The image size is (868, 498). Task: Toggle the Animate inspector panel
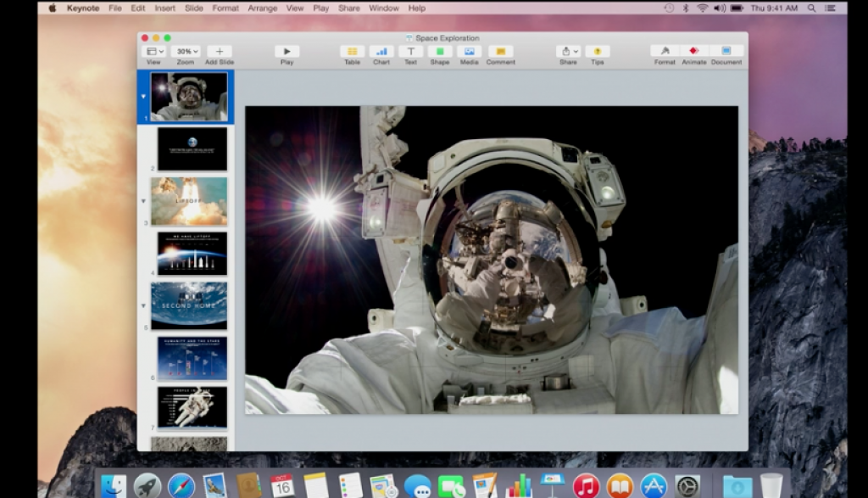(x=693, y=52)
